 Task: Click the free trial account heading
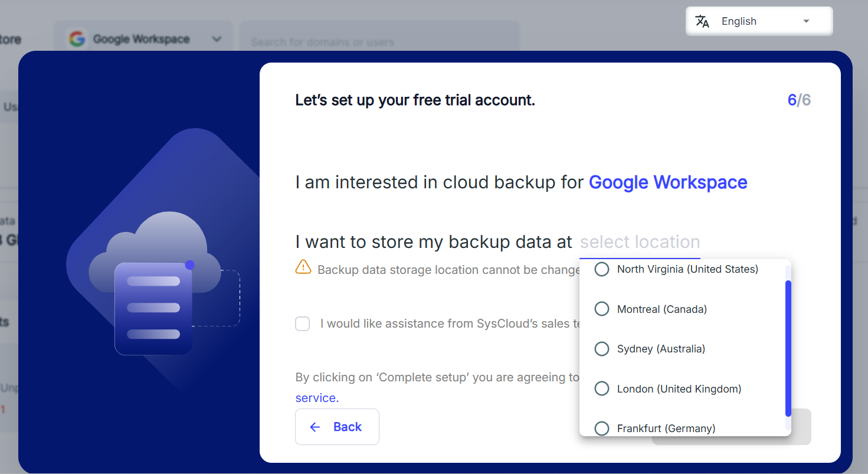click(x=415, y=100)
